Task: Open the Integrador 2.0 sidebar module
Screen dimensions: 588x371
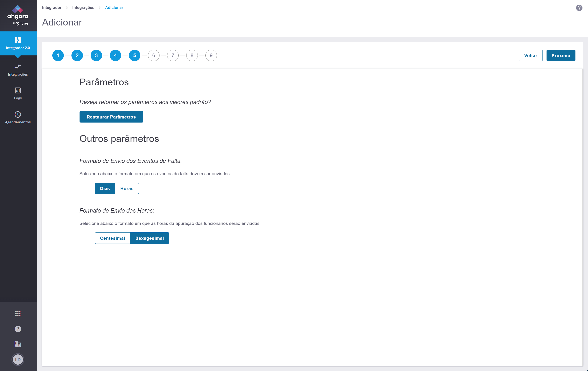Action: (x=18, y=43)
